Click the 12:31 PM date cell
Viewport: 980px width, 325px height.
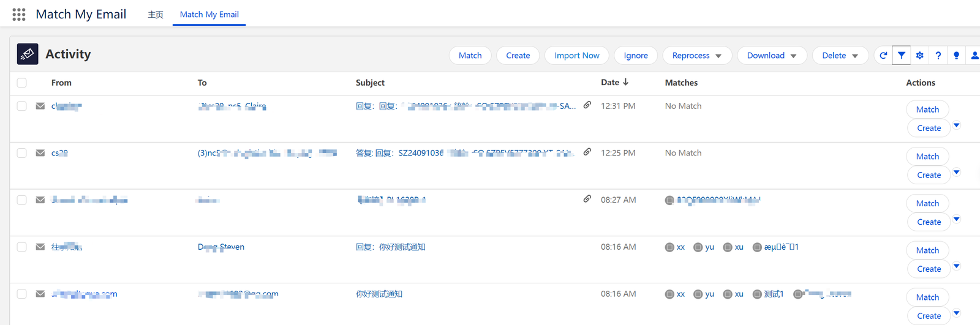[618, 106]
